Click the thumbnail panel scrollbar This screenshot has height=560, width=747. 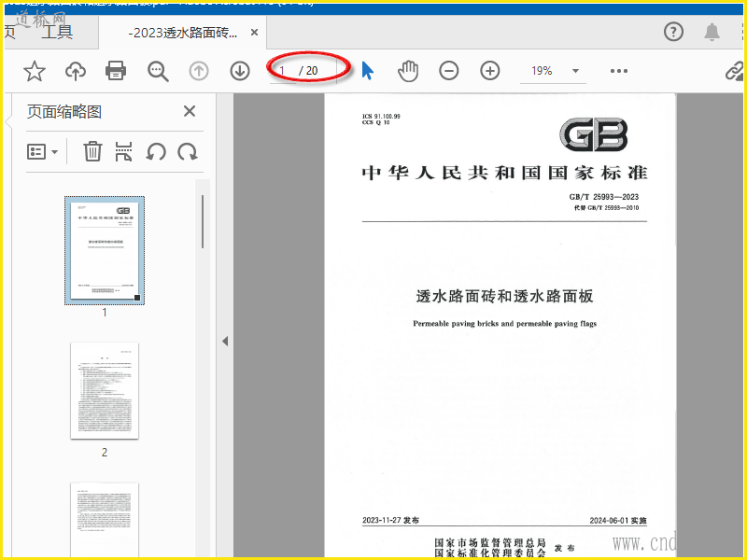[203, 221]
